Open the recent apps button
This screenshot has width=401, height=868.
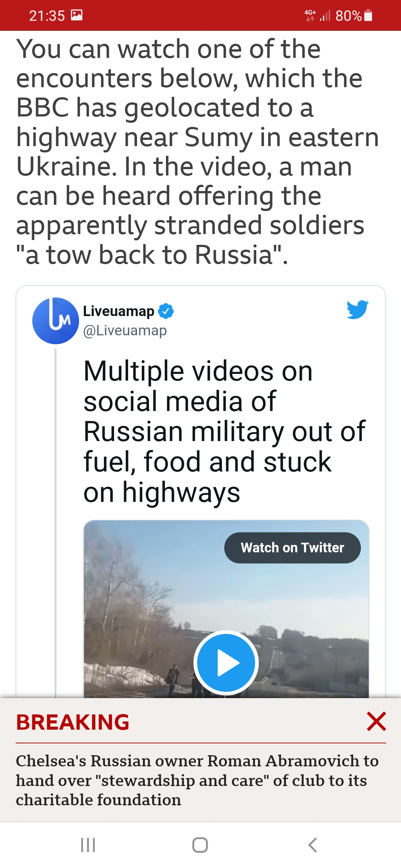(x=88, y=845)
